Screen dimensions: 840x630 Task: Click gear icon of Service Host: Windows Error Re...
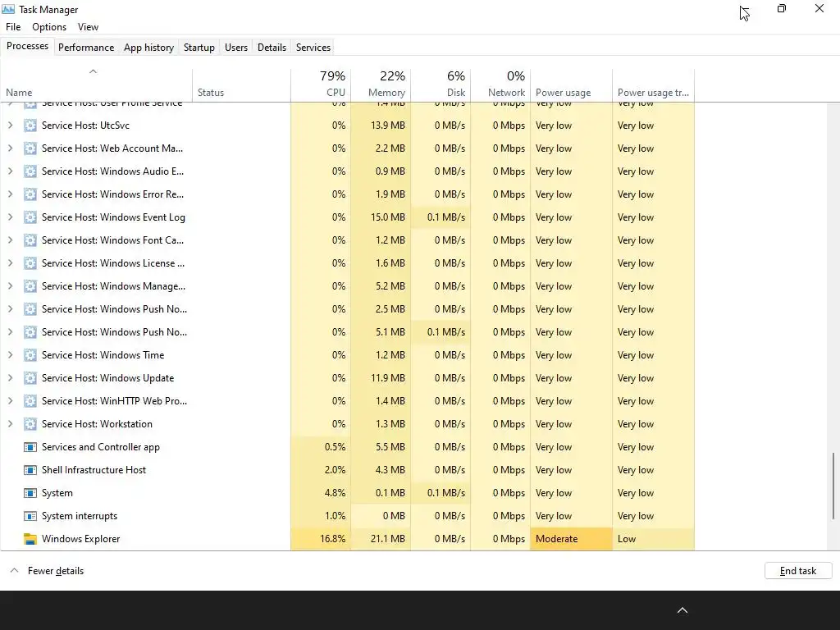[30, 194]
